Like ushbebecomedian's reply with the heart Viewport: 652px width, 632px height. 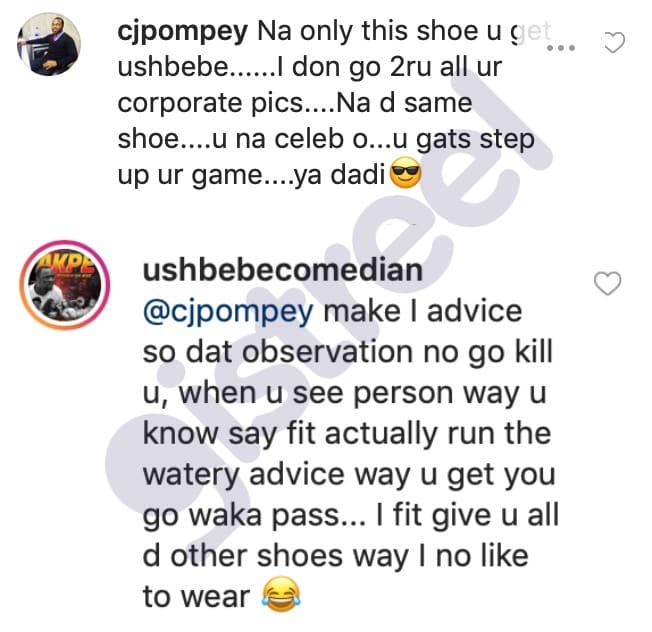pos(608,284)
